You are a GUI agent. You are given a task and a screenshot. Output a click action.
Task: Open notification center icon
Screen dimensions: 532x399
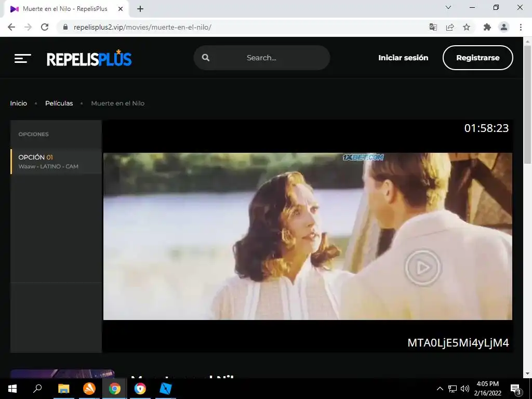pos(516,389)
